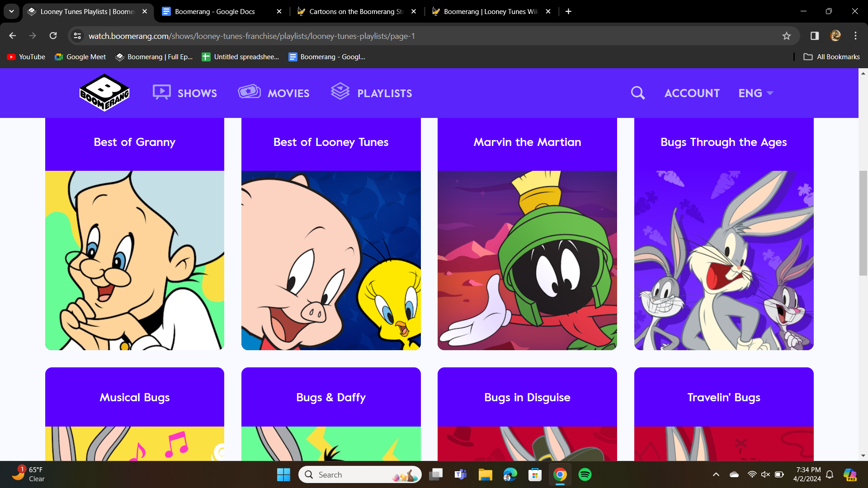Open the Bugs & Daffy playlist title

tap(331, 398)
